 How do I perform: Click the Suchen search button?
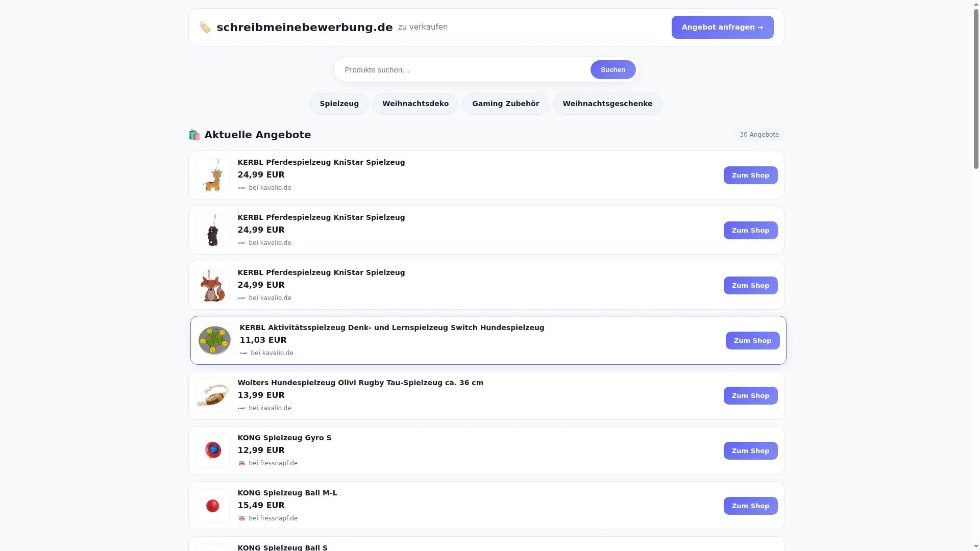pyautogui.click(x=613, y=70)
